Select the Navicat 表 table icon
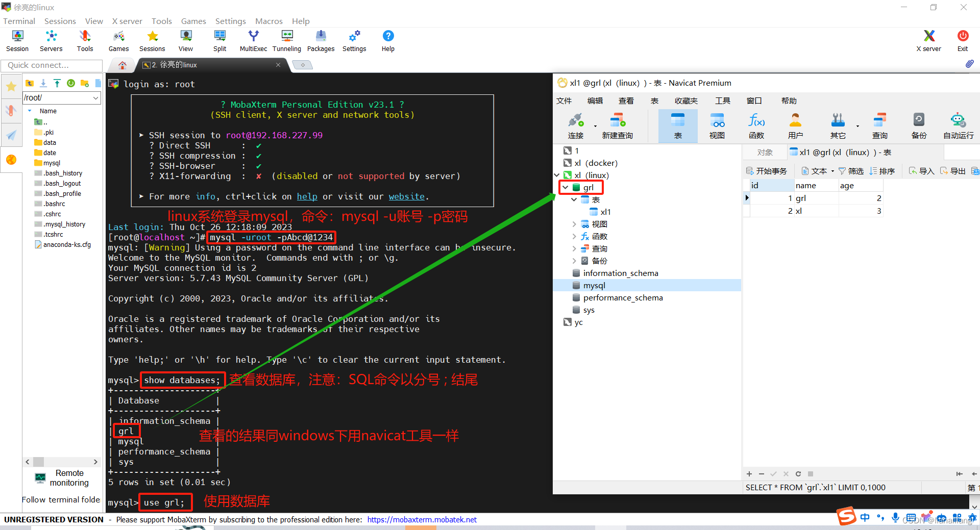This screenshot has width=980, height=530. point(678,126)
